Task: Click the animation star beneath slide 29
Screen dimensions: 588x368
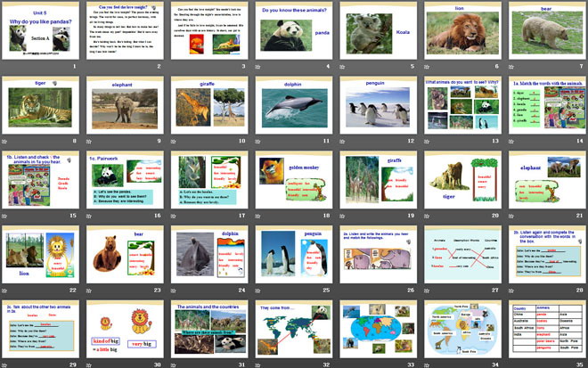Action: point(5,364)
